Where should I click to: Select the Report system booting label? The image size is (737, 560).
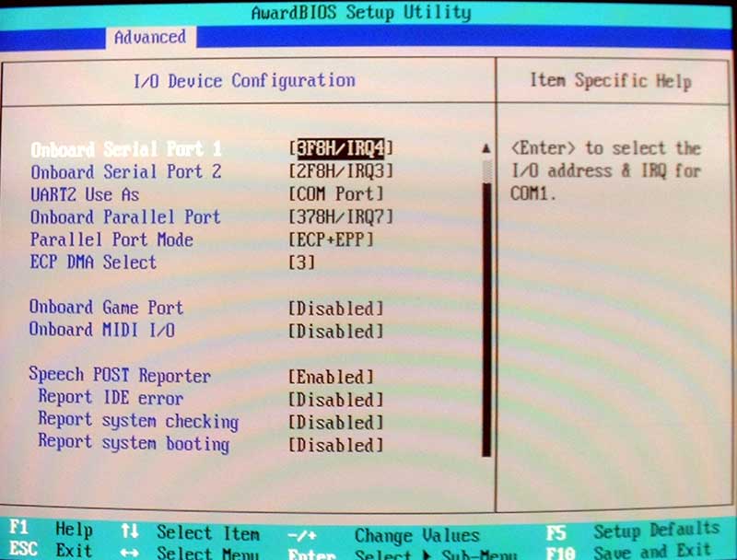(x=134, y=443)
